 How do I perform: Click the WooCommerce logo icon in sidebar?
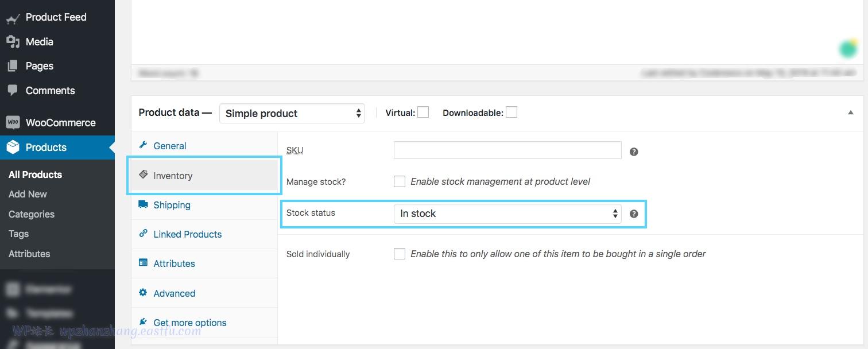point(13,122)
